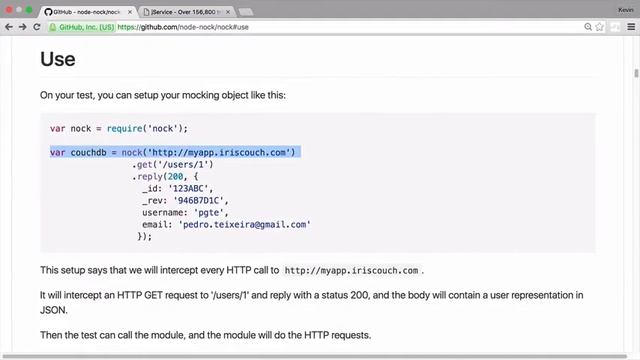The image size is (640, 360).
Task: Bookmark this page with the star icon
Action: 599,27
